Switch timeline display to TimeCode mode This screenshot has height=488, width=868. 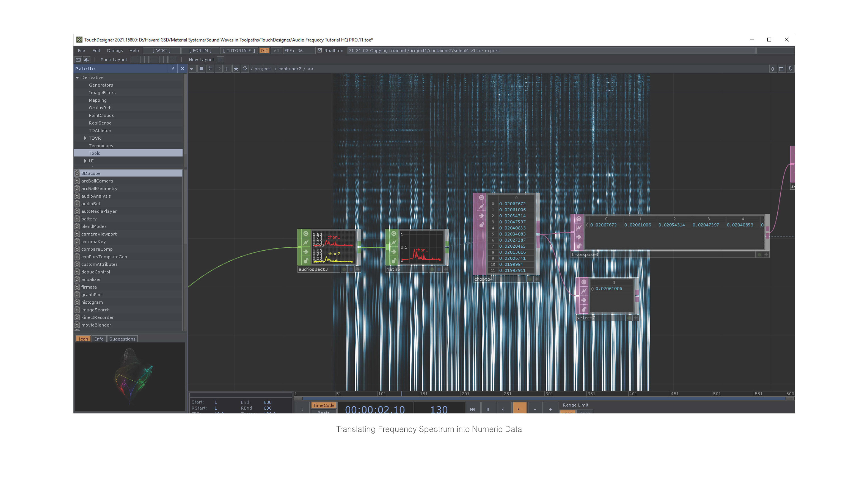click(323, 405)
